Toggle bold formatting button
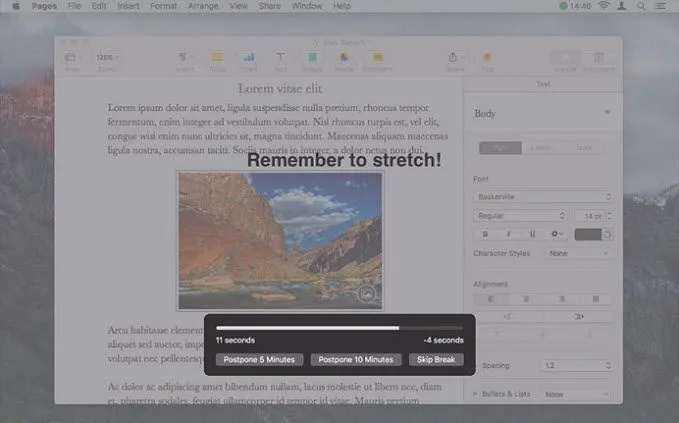Image resolution: width=679 pixels, height=423 pixels. click(485, 234)
